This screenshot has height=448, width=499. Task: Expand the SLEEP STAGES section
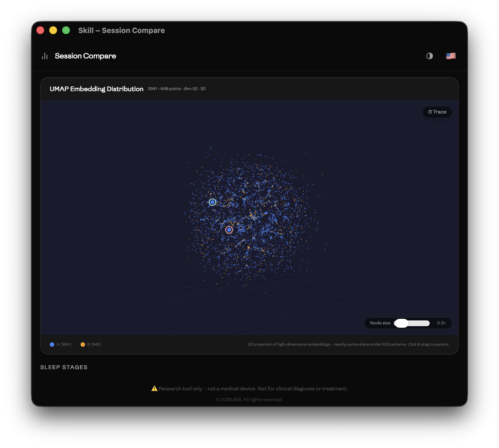(64, 367)
